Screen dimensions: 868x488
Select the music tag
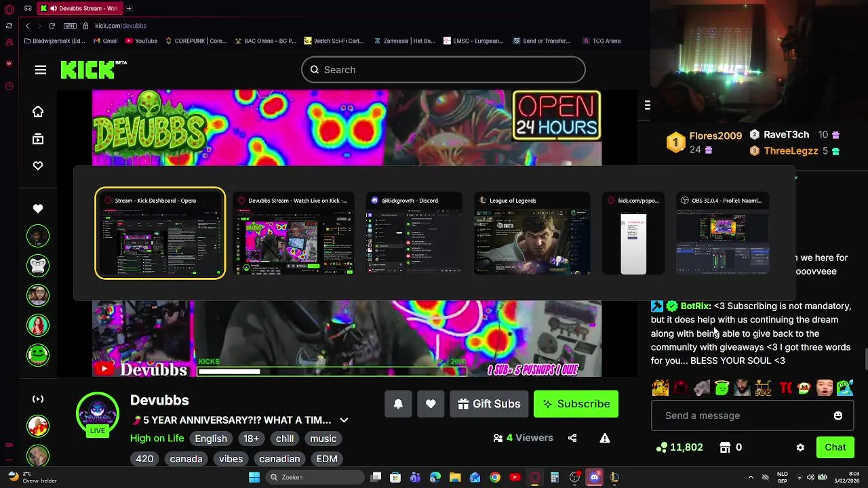(x=323, y=439)
